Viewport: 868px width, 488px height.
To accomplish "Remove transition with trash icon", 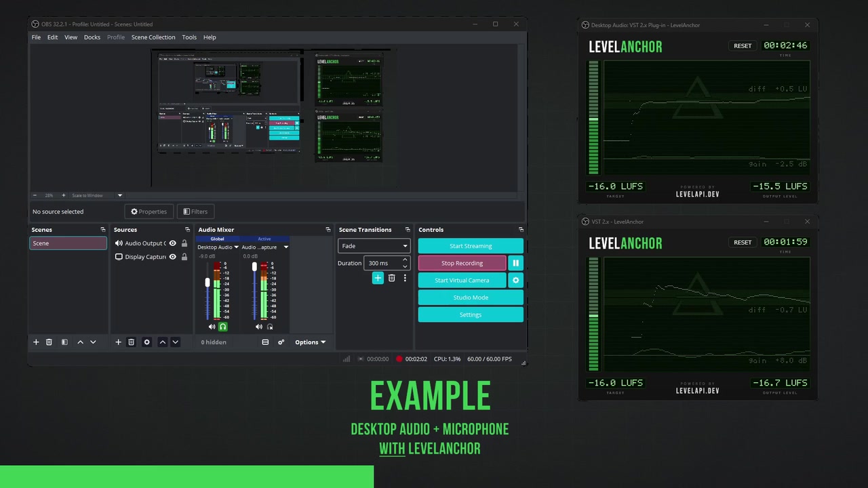I will click(391, 278).
